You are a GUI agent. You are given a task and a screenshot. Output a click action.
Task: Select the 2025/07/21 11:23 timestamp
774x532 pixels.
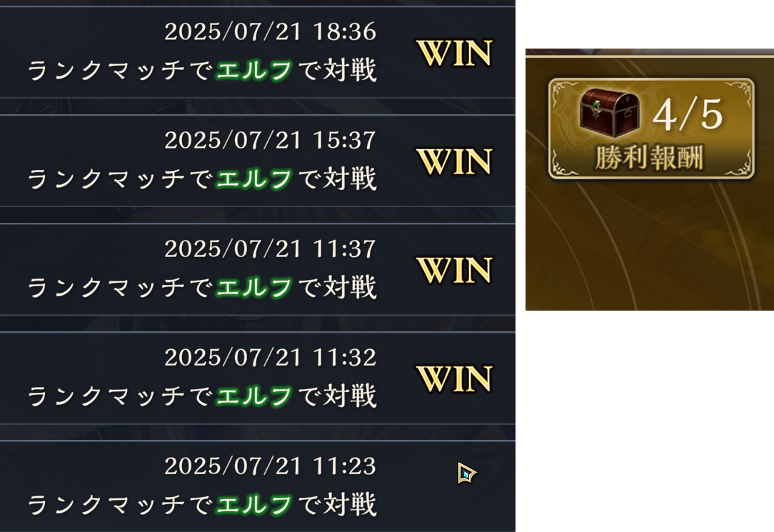click(x=270, y=466)
